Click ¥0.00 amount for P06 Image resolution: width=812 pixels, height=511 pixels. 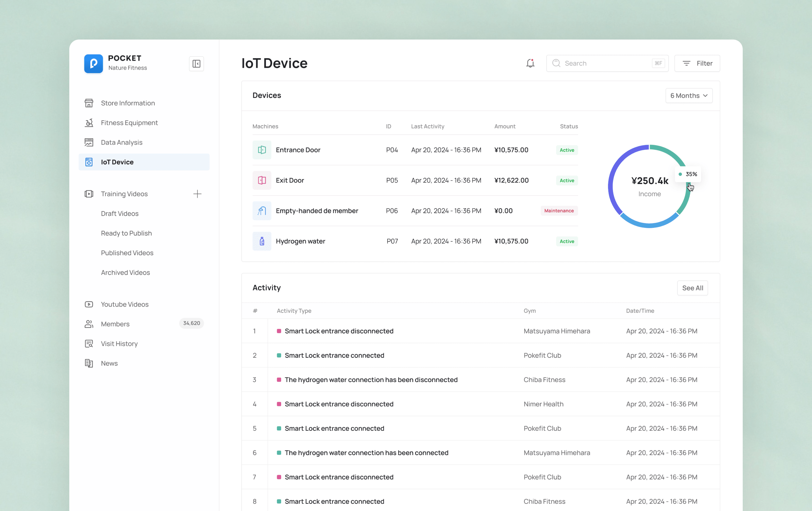coord(503,210)
